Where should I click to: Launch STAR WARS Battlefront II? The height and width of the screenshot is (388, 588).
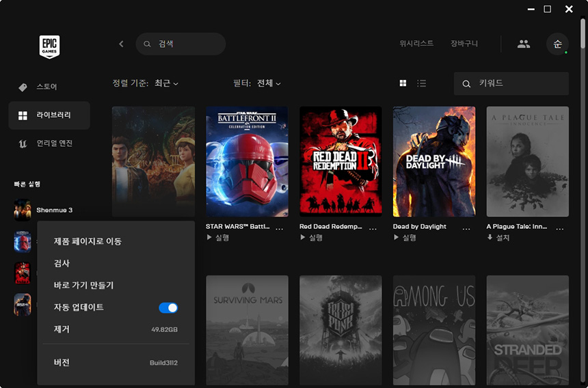218,238
